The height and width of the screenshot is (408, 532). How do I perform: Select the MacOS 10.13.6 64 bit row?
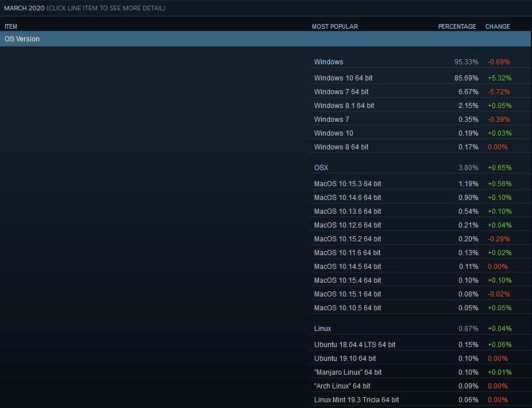pos(421,211)
